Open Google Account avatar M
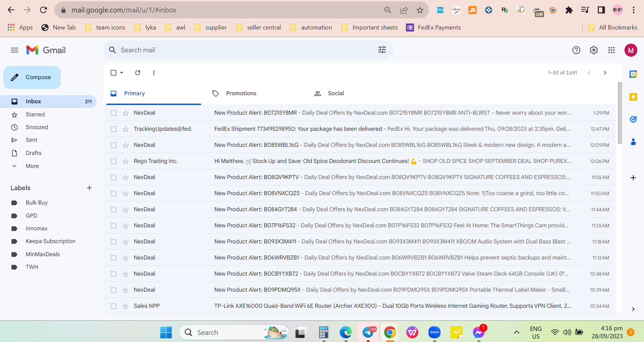644x342 pixels. (x=631, y=50)
